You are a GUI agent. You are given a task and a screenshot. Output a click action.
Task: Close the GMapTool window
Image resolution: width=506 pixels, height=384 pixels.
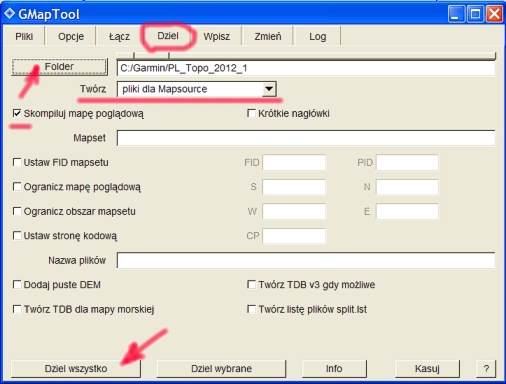[x=494, y=14]
